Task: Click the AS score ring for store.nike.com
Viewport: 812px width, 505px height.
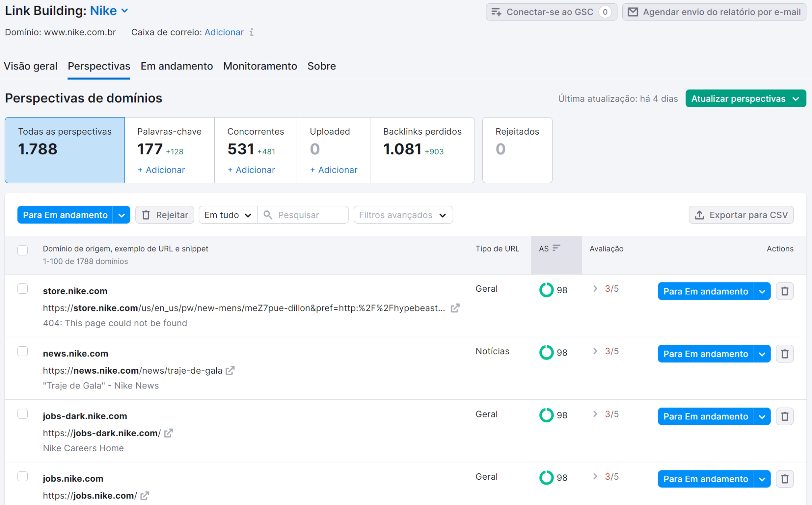Action: [x=546, y=290]
